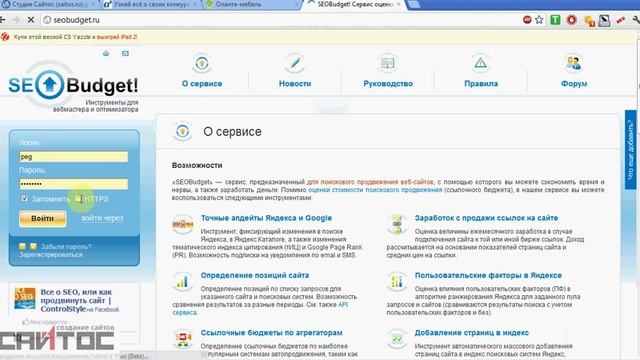Screen dimensions: 640x360
Task: Open the browser wrench settings menu
Action: pyautogui.click(x=636, y=20)
